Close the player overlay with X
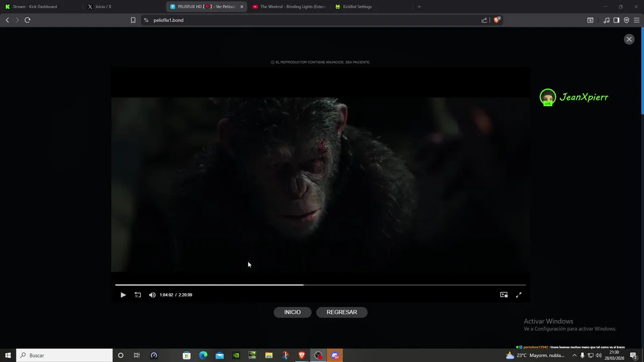 pos(629,39)
